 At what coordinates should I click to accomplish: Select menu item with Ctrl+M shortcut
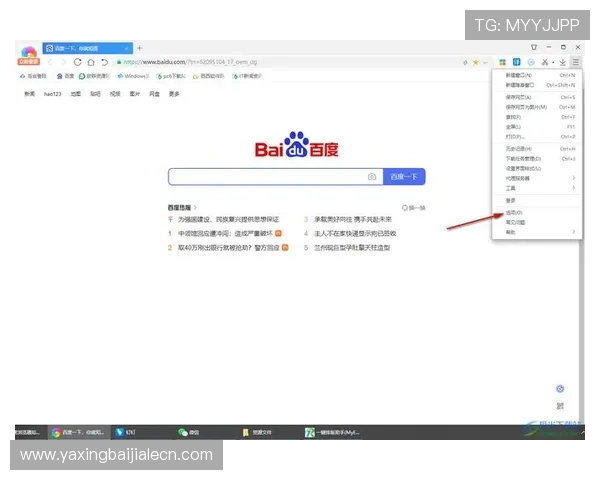click(537, 107)
